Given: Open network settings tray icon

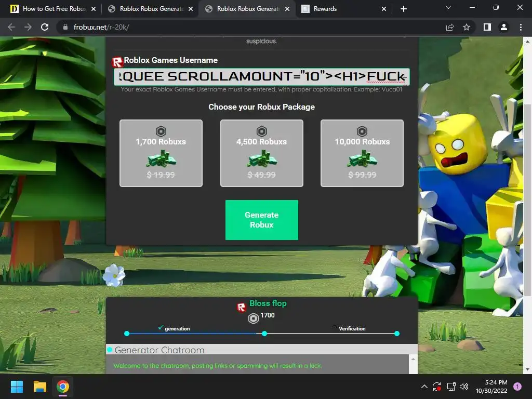Looking at the screenshot, I should click(x=451, y=387).
